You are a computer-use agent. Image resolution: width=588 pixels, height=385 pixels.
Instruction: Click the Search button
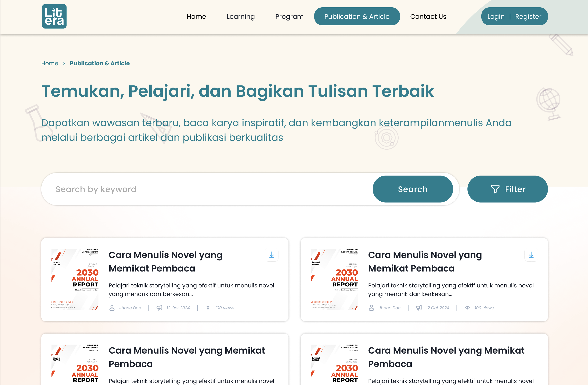point(412,189)
